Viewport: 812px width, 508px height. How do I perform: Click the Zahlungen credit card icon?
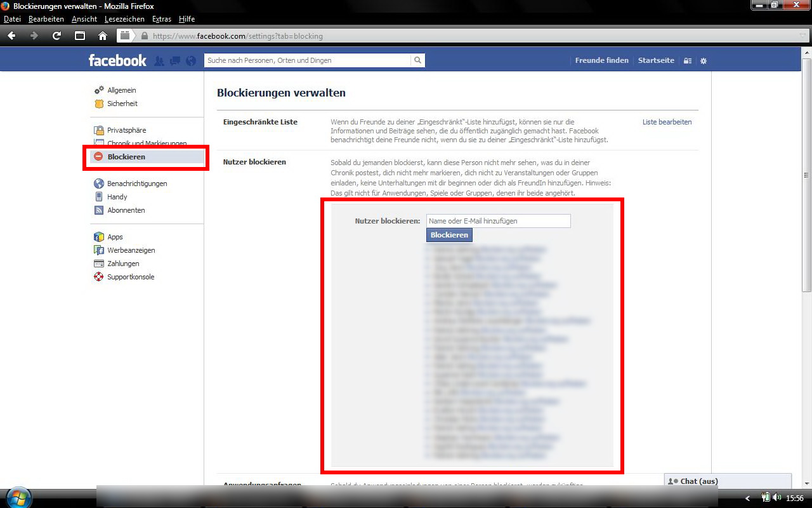click(x=99, y=264)
